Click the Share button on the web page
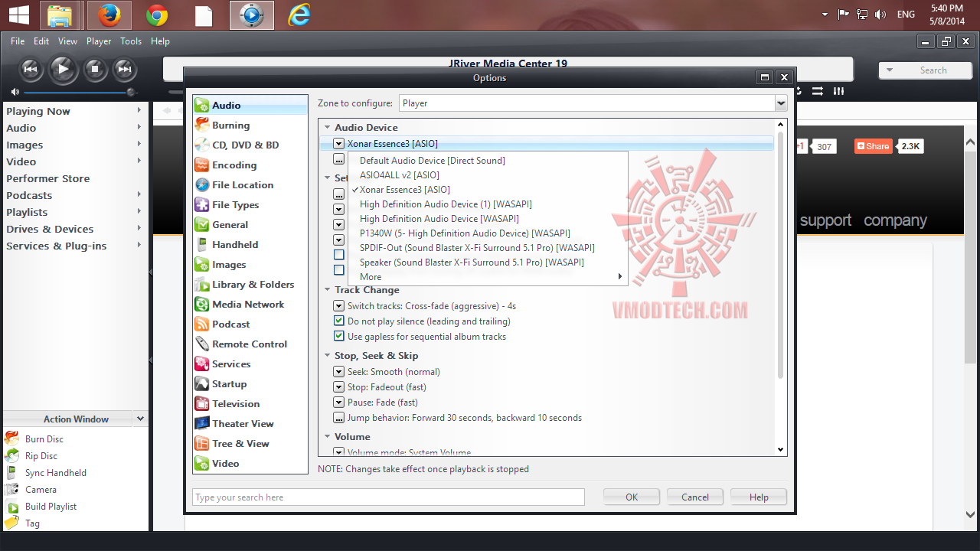This screenshot has height=551, width=980. (874, 146)
